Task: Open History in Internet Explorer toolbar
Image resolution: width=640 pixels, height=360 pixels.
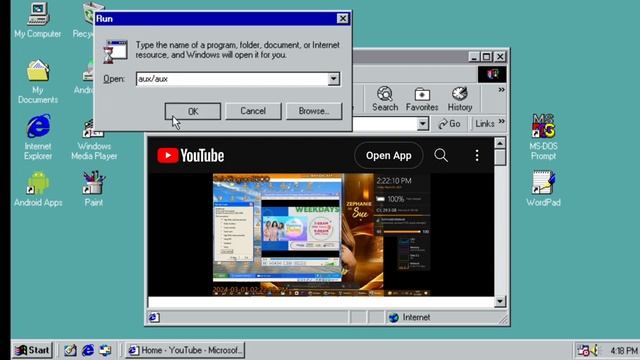Action: [x=460, y=99]
